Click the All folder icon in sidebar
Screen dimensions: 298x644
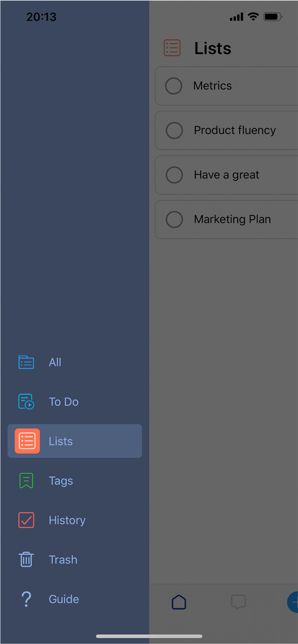pyautogui.click(x=26, y=362)
